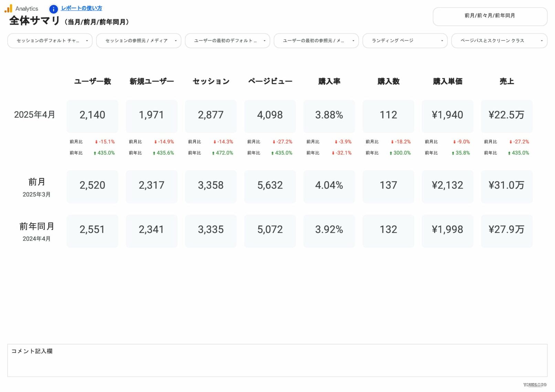Click the Google Analytics logo icon
The image size is (555, 392).
[x=8, y=9]
